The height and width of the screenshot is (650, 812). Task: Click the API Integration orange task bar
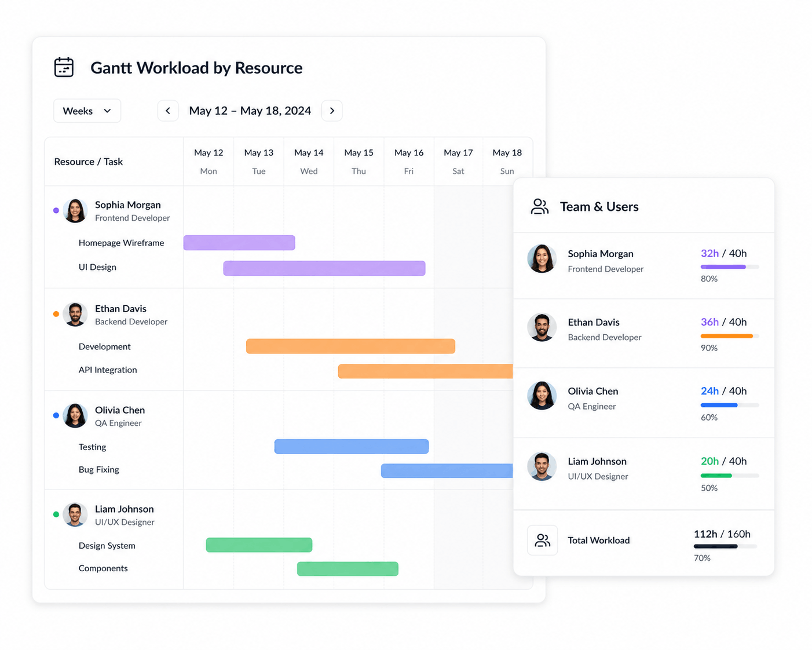(x=426, y=371)
